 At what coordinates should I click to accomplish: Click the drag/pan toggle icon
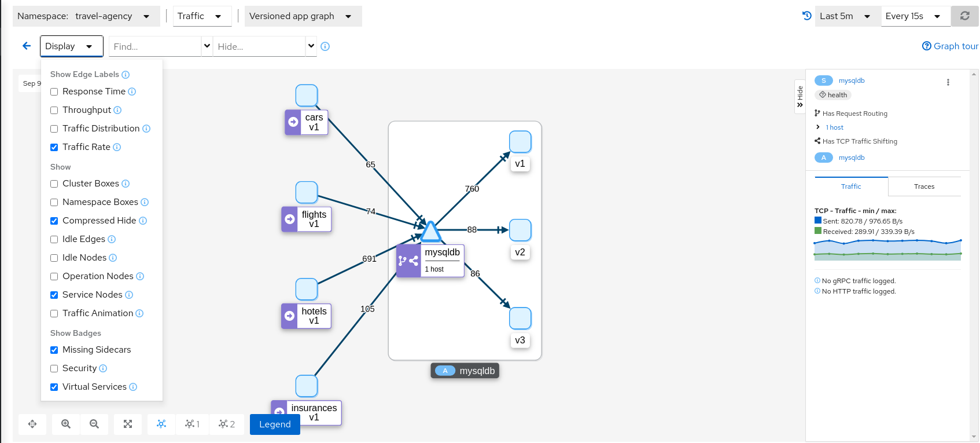point(32,424)
